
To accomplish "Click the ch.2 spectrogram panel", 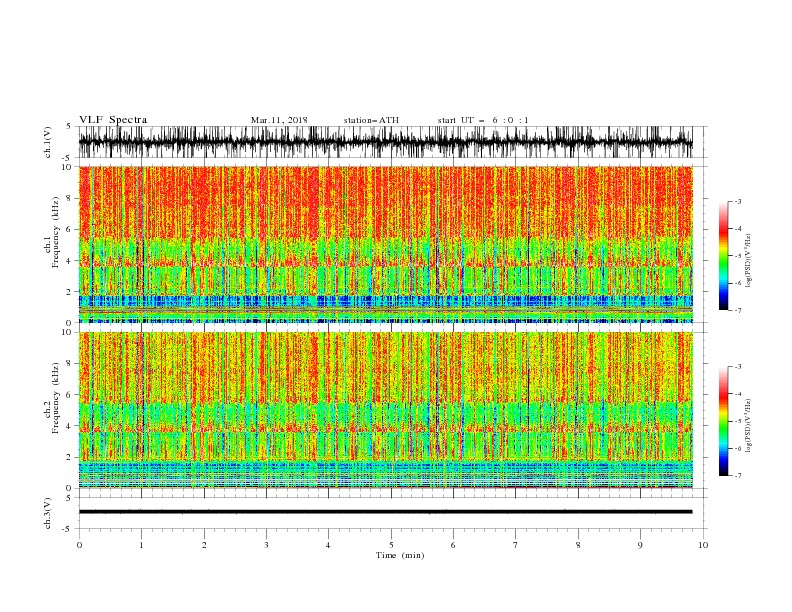I will (385, 410).
